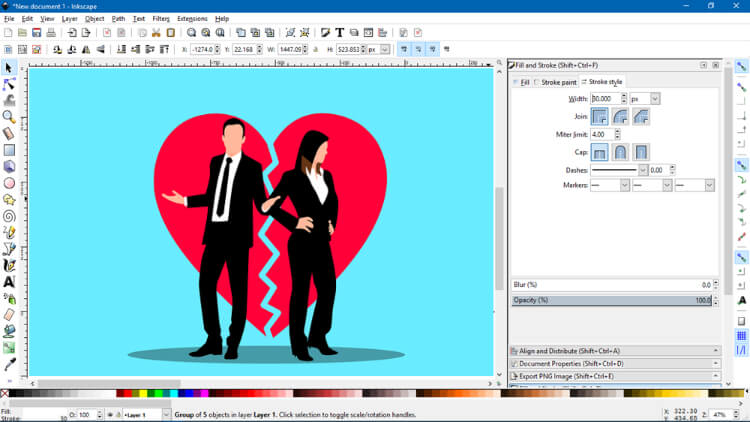
Task: Select the Node edit tool
Action: tap(9, 84)
